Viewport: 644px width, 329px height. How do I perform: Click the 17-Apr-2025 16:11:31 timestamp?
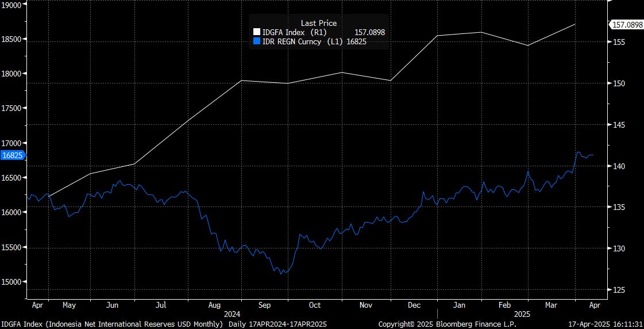tap(606, 324)
